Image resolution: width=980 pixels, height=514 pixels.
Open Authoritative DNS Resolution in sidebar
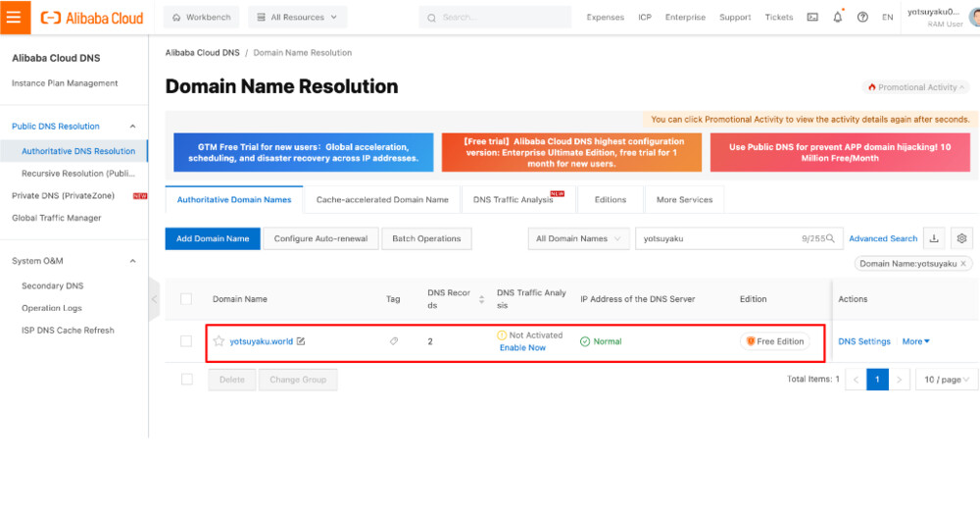coord(78,151)
